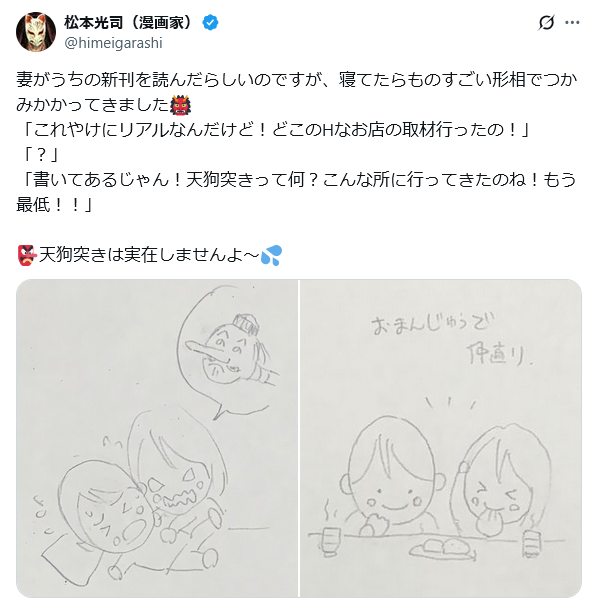Screen dimensions: 598x613
Task: Click the blue sweat droplets emoji
Action: (x=271, y=255)
